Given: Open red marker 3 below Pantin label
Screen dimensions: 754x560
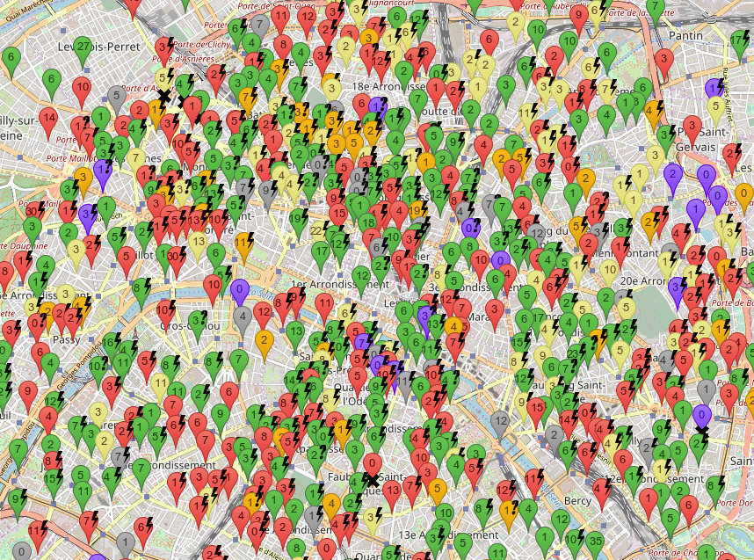Looking at the screenshot, I should click(x=664, y=63).
